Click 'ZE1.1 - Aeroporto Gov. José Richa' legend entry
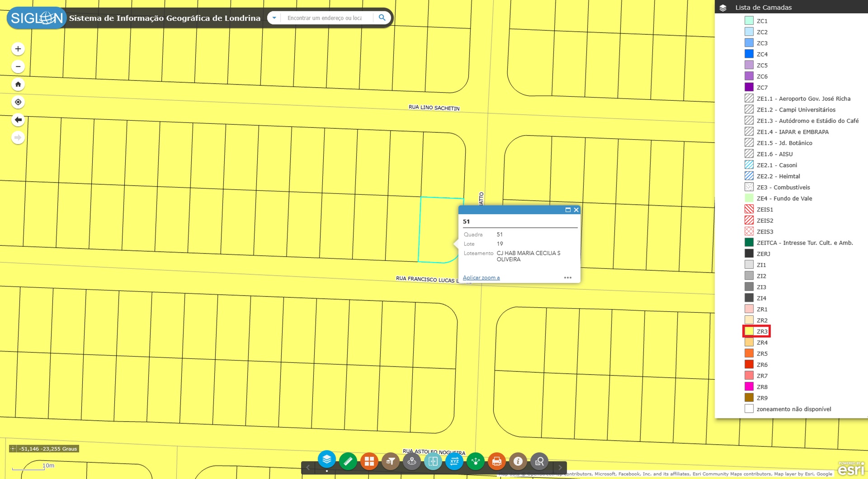The image size is (868, 479). click(x=803, y=99)
